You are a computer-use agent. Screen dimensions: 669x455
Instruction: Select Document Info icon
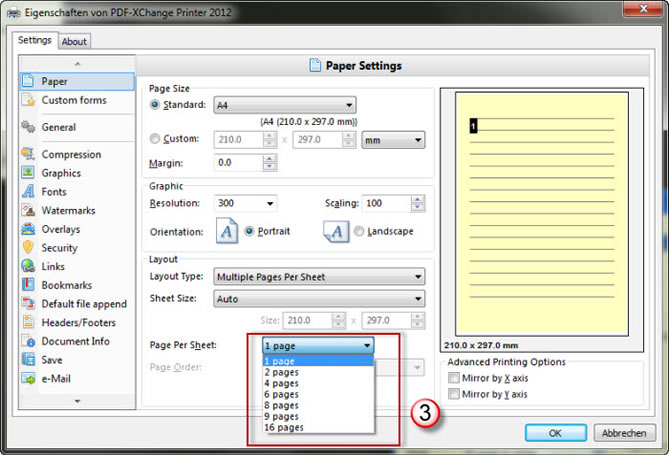(28, 341)
